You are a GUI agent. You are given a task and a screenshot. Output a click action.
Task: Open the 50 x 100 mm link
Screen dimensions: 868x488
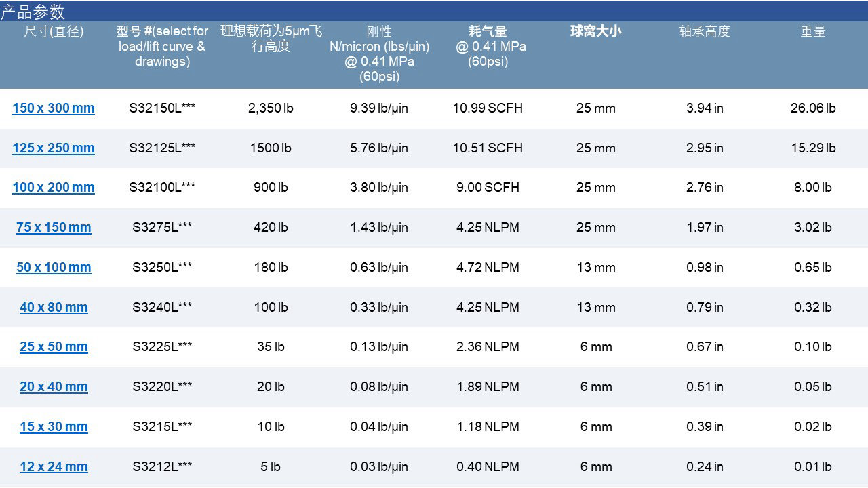coord(54,268)
